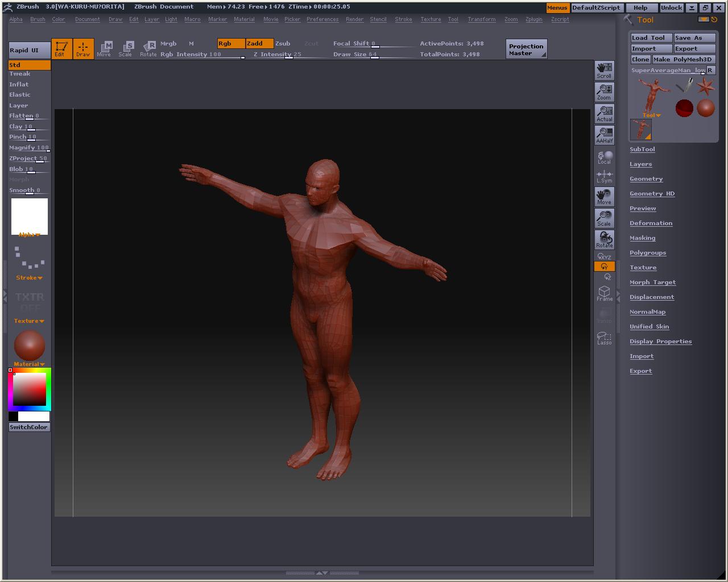Open the Render menu

(x=354, y=19)
